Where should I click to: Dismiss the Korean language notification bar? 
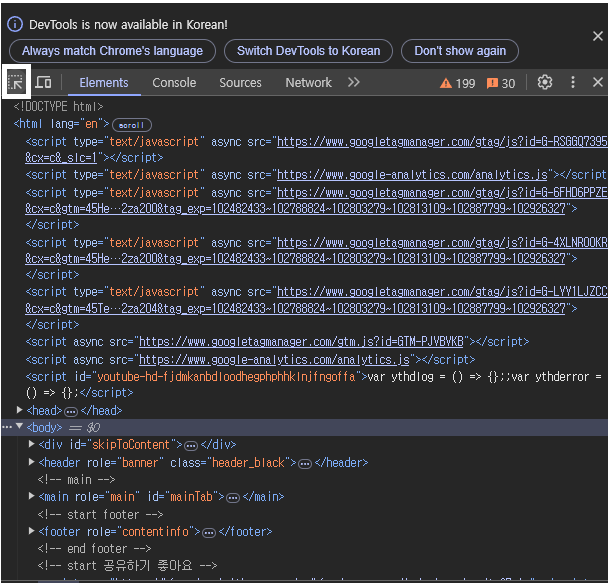click(598, 36)
